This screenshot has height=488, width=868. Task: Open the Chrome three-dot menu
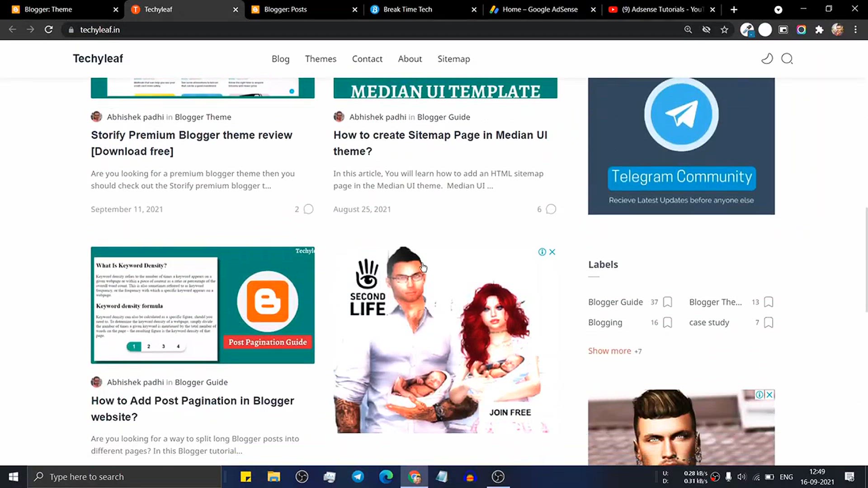click(x=855, y=30)
